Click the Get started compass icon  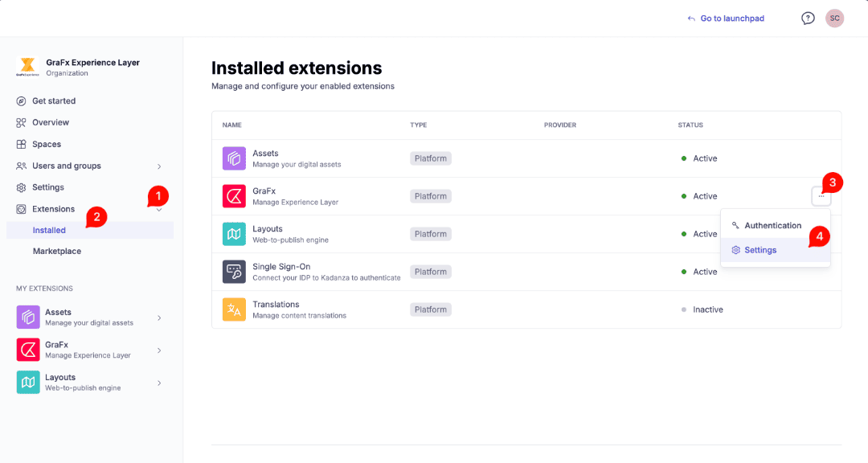pos(21,100)
